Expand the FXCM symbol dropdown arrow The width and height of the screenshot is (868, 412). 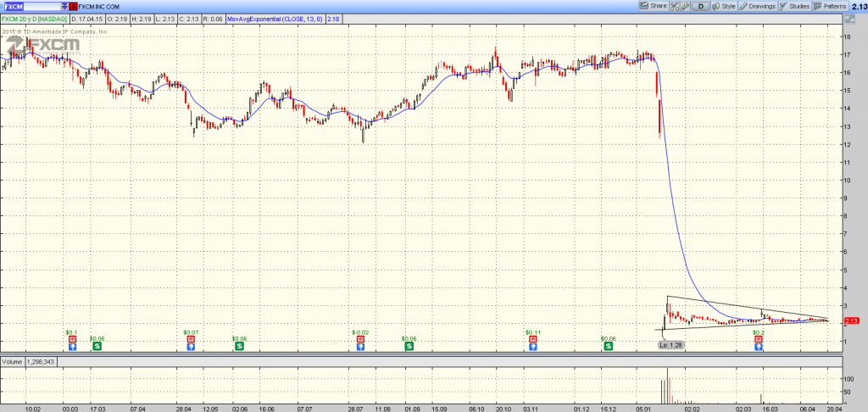tap(64, 6)
